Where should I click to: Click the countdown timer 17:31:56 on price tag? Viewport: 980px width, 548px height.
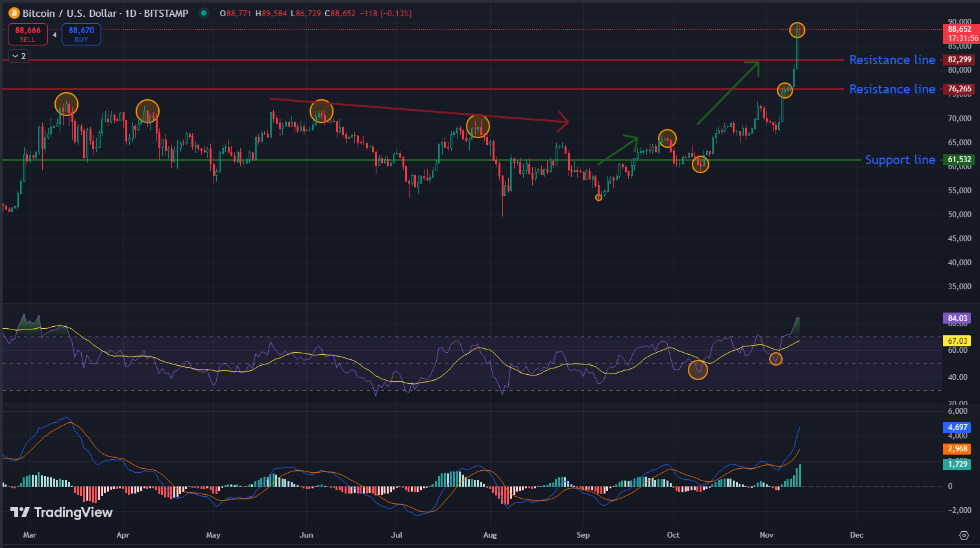(x=963, y=38)
